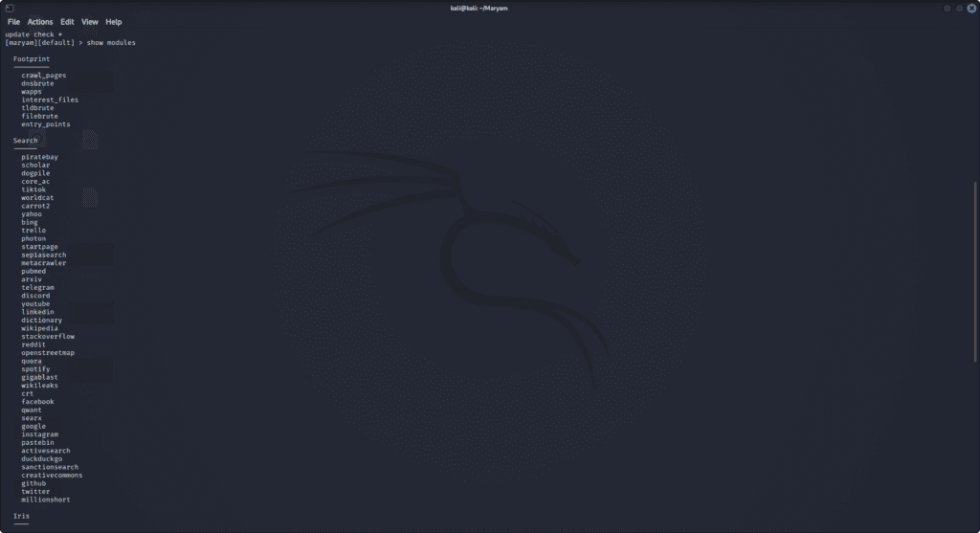Image resolution: width=980 pixels, height=533 pixels.
Task: Open the View menu
Action: pyautogui.click(x=90, y=22)
